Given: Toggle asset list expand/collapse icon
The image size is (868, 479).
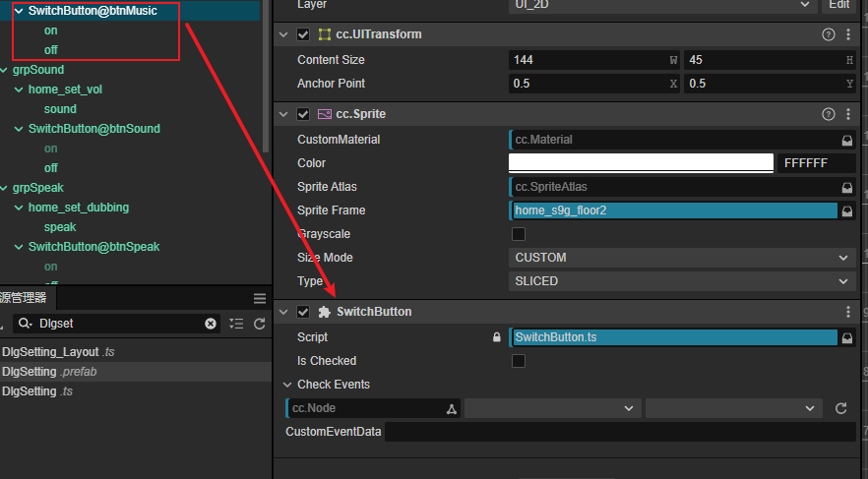Looking at the screenshot, I should tap(236, 324).
